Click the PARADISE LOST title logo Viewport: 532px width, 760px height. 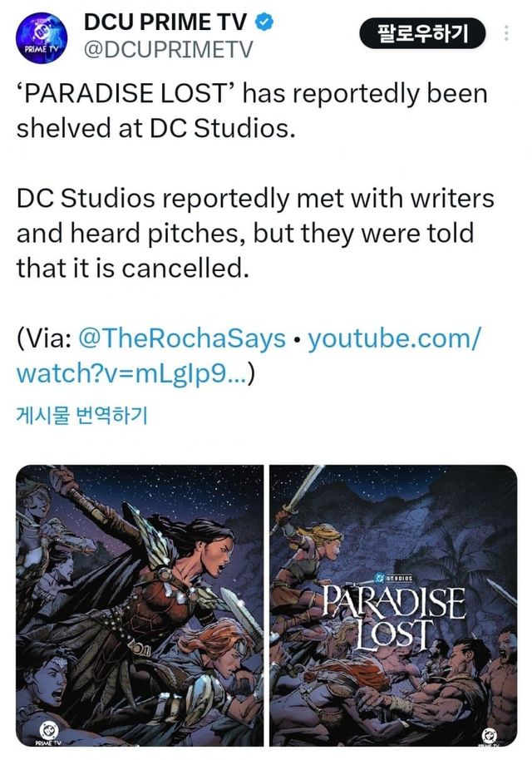click(x=393, y=618)
